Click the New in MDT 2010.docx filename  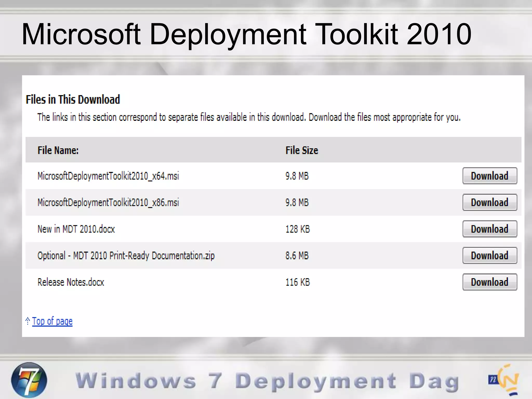point(76,229)
